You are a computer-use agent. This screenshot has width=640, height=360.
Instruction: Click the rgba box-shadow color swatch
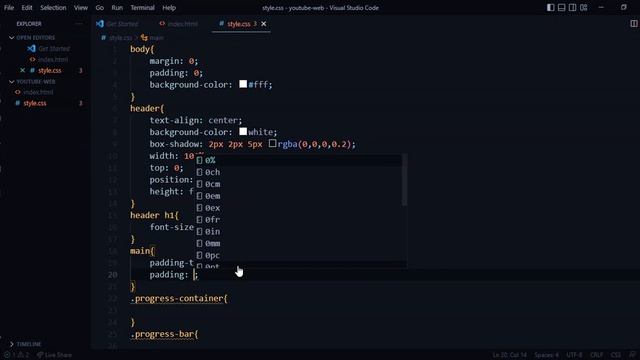[x=272, y=143]
